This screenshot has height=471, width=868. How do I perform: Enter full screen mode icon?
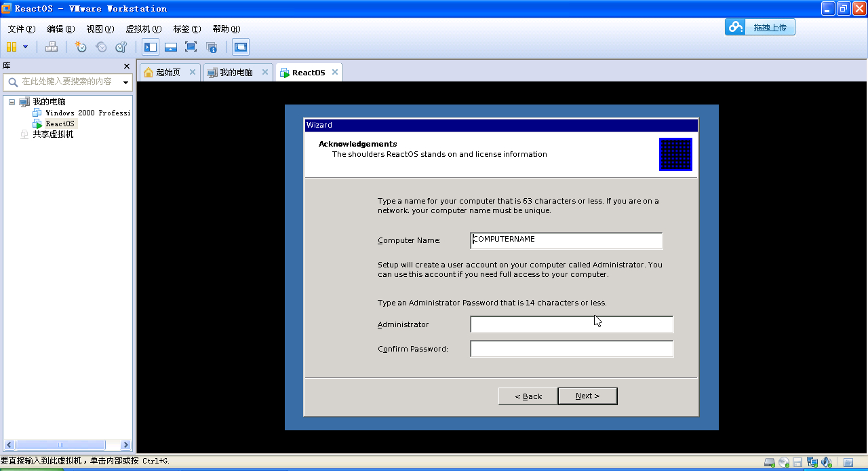point(191,47)
